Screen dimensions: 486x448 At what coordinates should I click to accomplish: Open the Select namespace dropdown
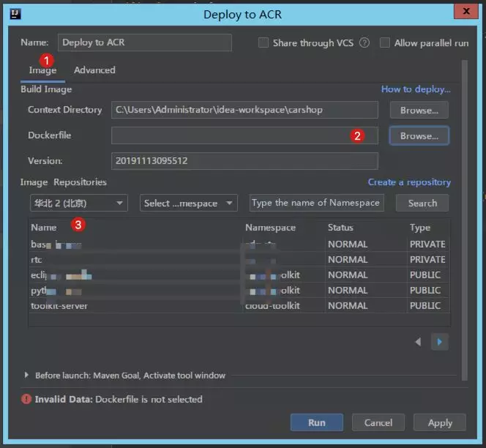point(188,203)
